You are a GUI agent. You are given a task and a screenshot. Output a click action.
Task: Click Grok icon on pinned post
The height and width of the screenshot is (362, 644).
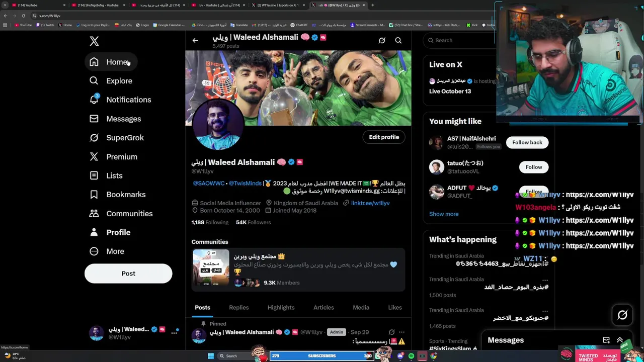click(391, 332)
